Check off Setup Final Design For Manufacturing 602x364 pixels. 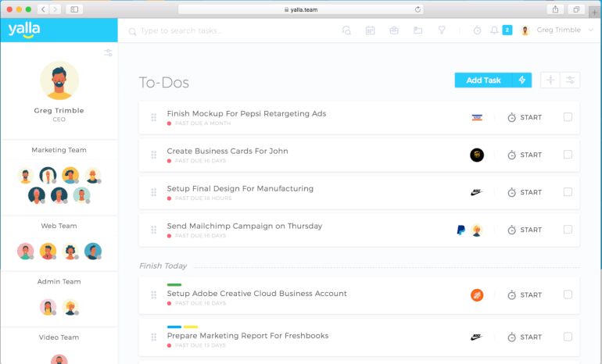tap(568, 192)
